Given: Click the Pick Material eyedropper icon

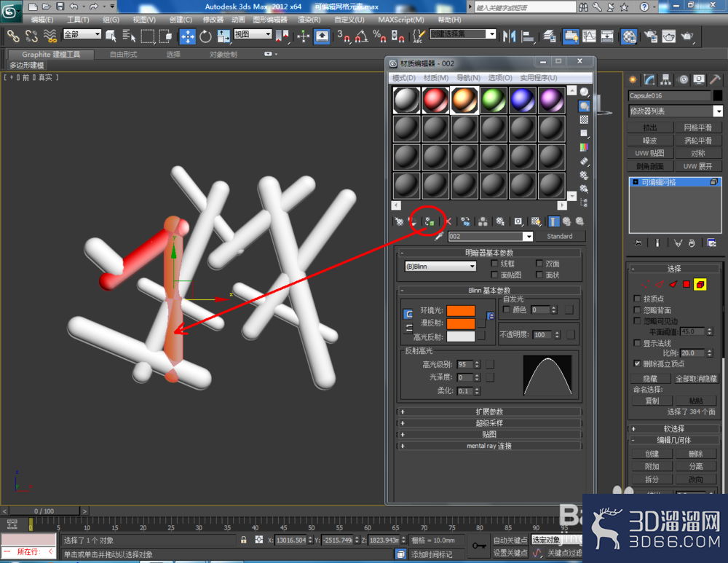Looking at the screenshot, I should (x=438, y=237).
